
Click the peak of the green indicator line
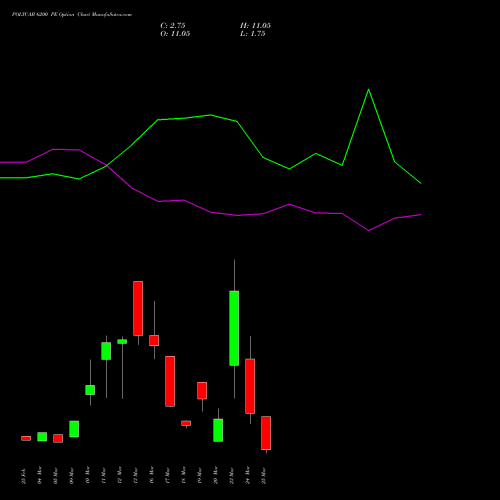click(x=368, y=89)
